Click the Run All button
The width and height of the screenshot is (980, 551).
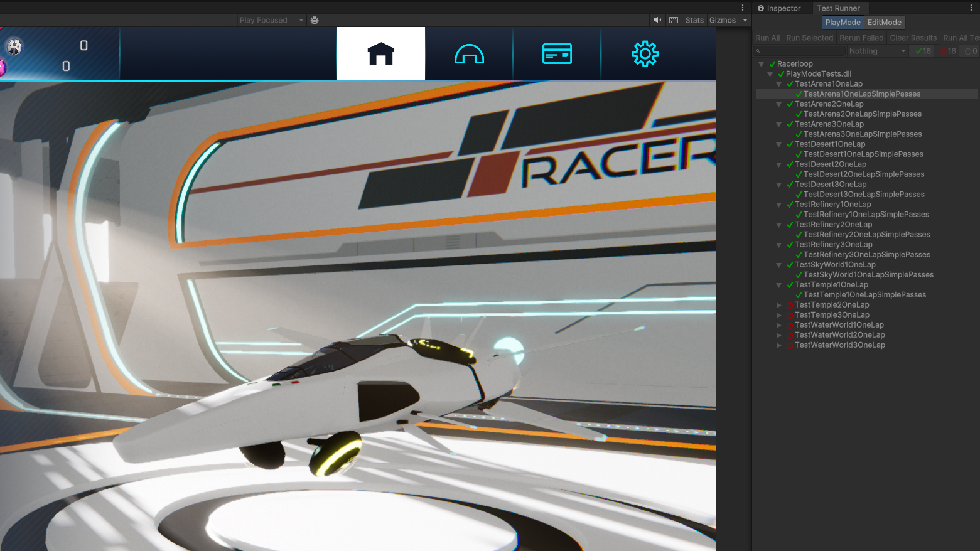point(768,38)
